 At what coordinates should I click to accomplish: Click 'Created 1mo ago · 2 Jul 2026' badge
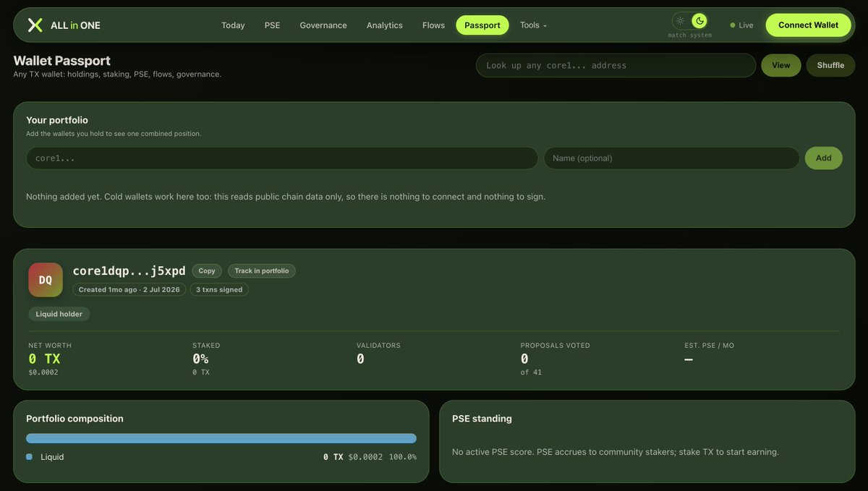click(129, 289)
